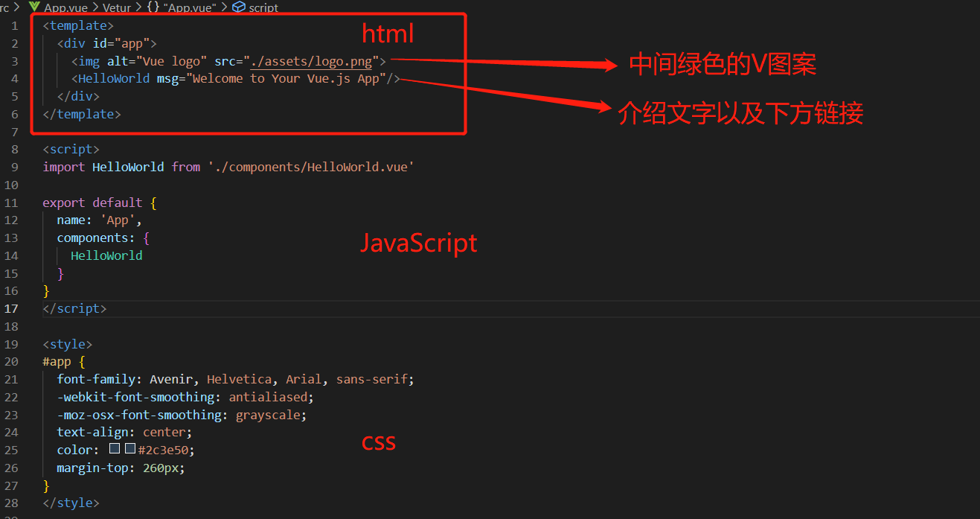Image resolution: width=980 pixels, height=519 pixels.
Task: Click the #2c3e50 hex color value
Action: coord(164,450)
